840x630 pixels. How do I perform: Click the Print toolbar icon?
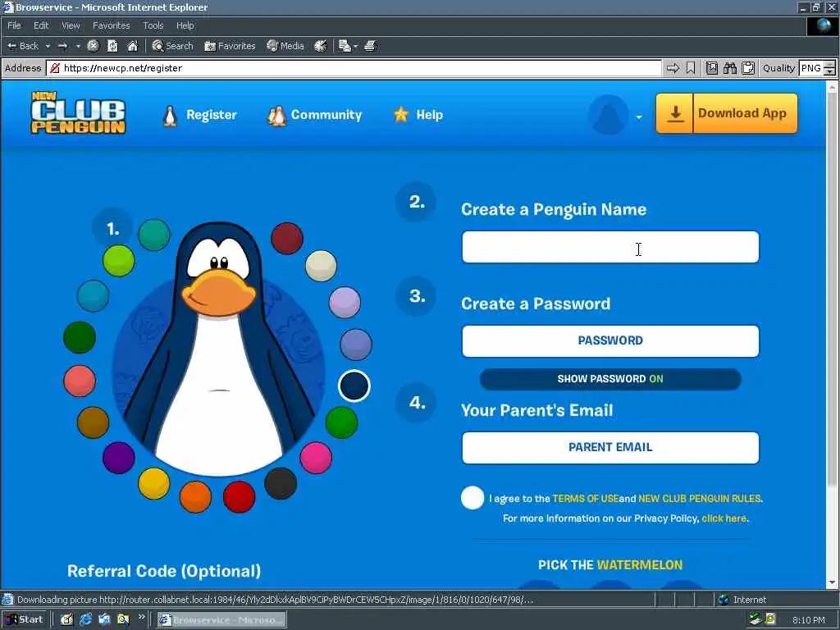pos(370,46)
